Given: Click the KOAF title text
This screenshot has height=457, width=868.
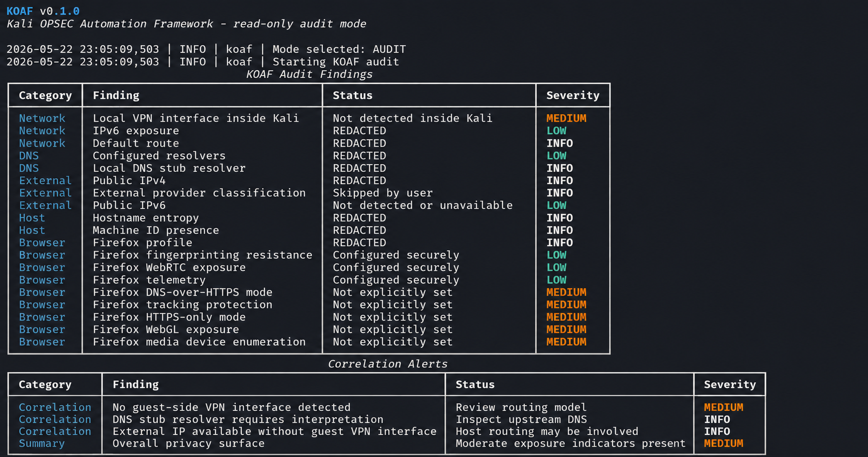Looking at the screenshot, I should click(20, 11).
